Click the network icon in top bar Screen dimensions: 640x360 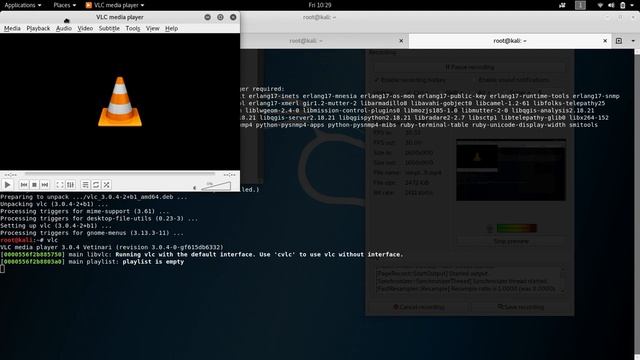pos(600,5)
